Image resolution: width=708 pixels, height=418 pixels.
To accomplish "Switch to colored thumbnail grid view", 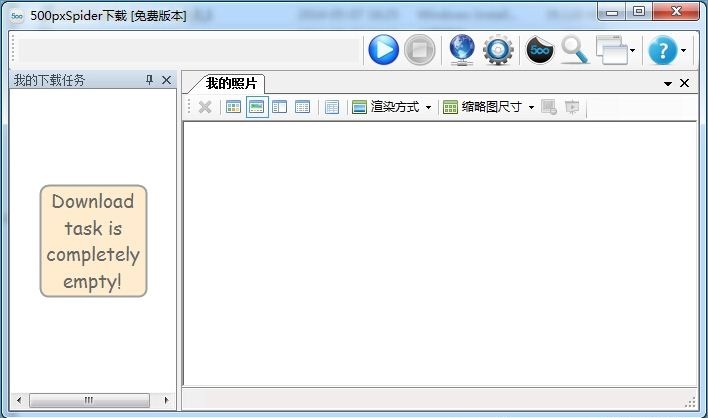I will tap(233, 107).
